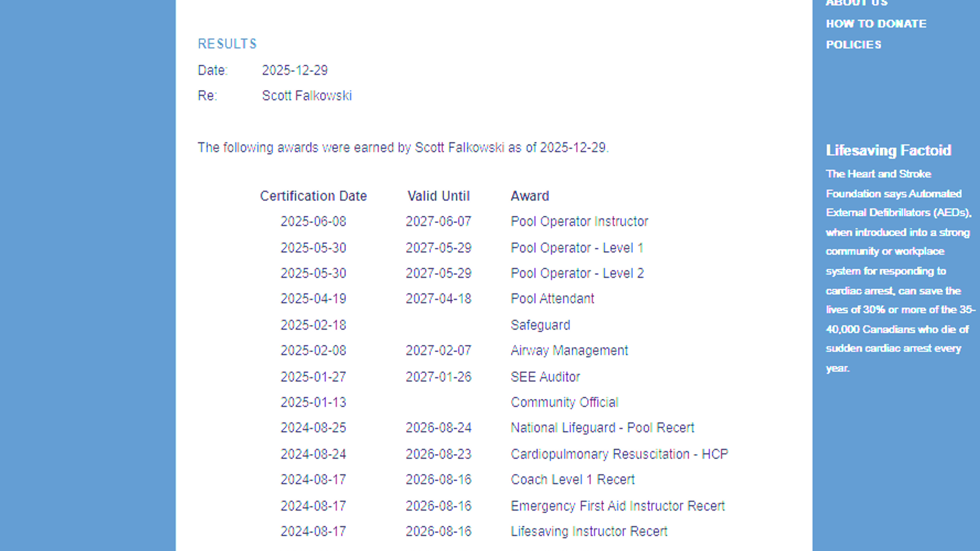980x551 pixels.
Task: Click the Lifesaving Factoid heading
Action: 888,151
